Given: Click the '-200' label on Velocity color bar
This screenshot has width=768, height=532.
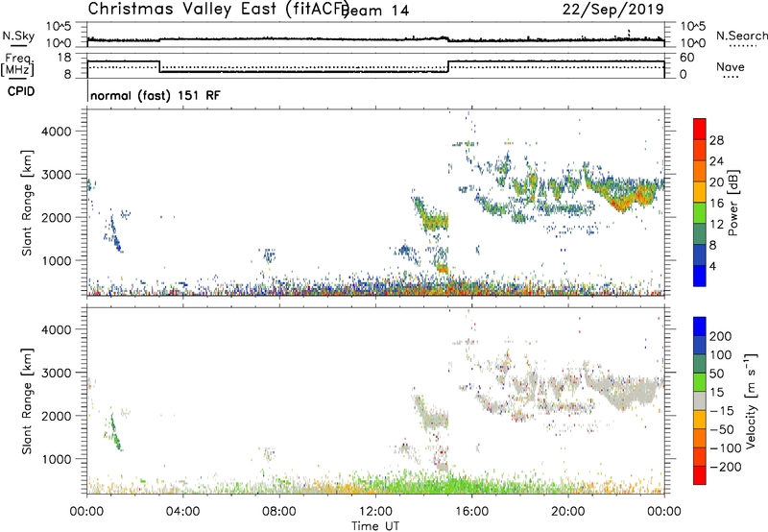Looking at the screenshot, I should click(726, 467).
